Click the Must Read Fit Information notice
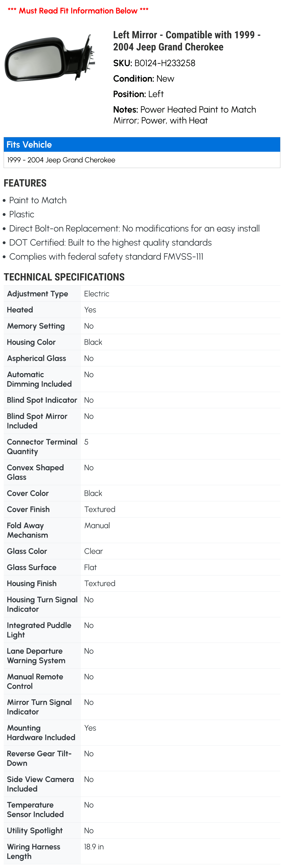Viewport: 284px width, 868px height. tap(78, 11)
